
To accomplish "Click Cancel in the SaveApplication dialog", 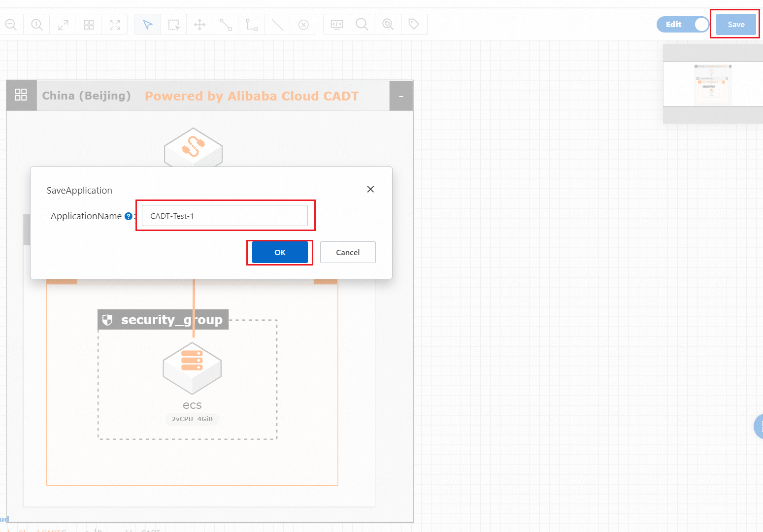I will [x=348, y=252].
